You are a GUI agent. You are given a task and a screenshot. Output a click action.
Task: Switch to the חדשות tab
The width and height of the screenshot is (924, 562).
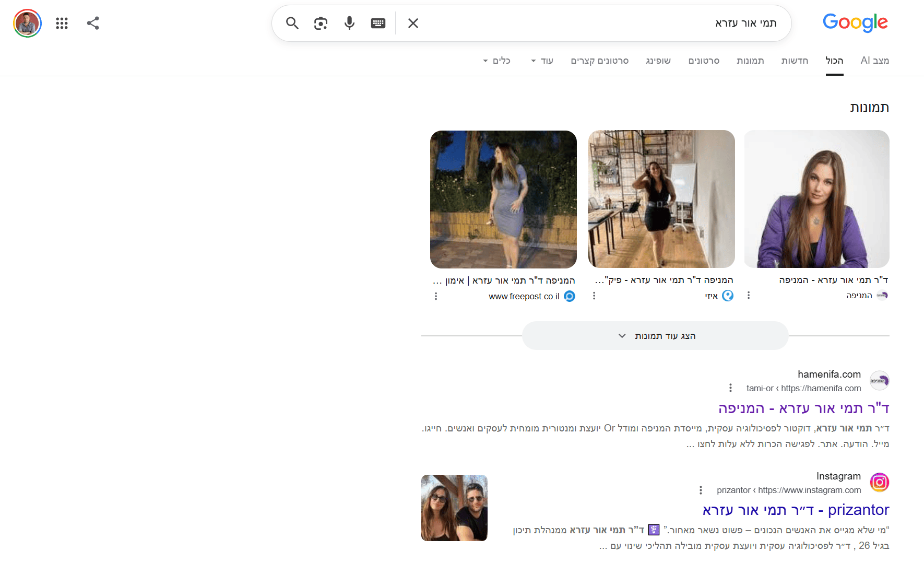[x=795, y=61]
